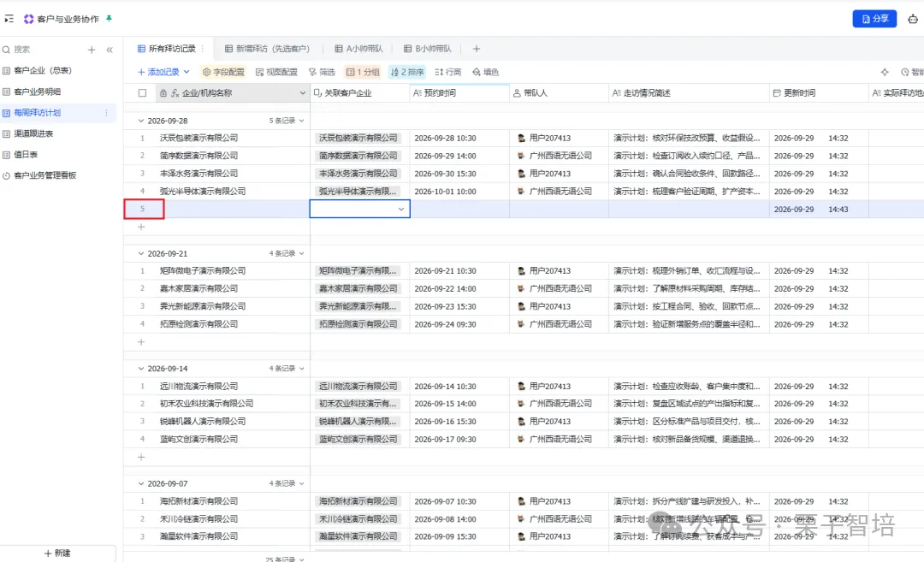This screenshot has height=562, width=924.
Task: Click the clock icon at the toolbar's right end
Action: (x=904, y=72)
